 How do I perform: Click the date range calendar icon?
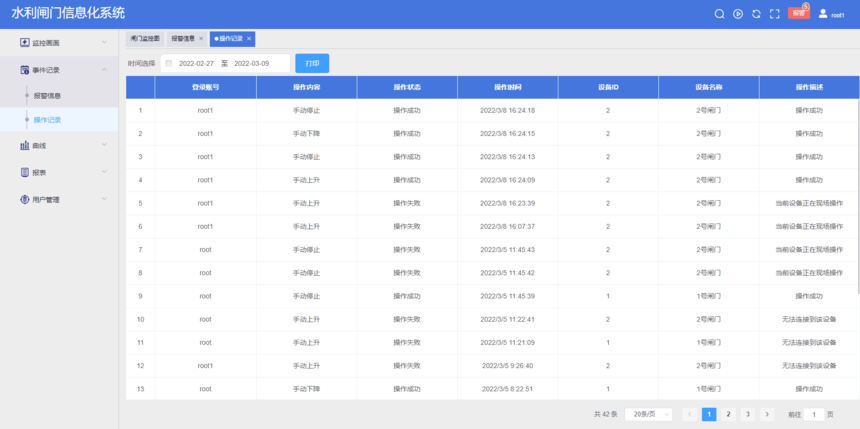(168, 64)
